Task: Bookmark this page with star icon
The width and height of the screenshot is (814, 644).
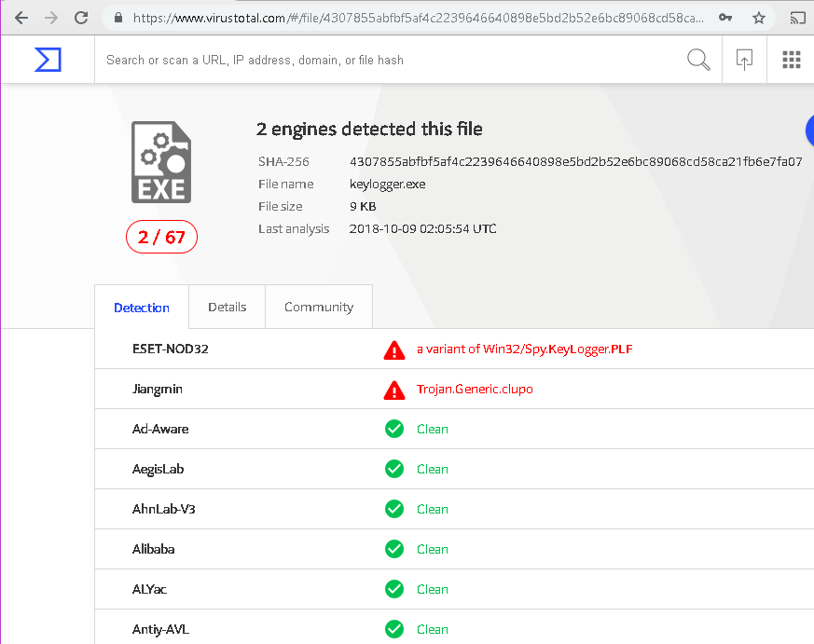Action: click(x=759, y=18)
